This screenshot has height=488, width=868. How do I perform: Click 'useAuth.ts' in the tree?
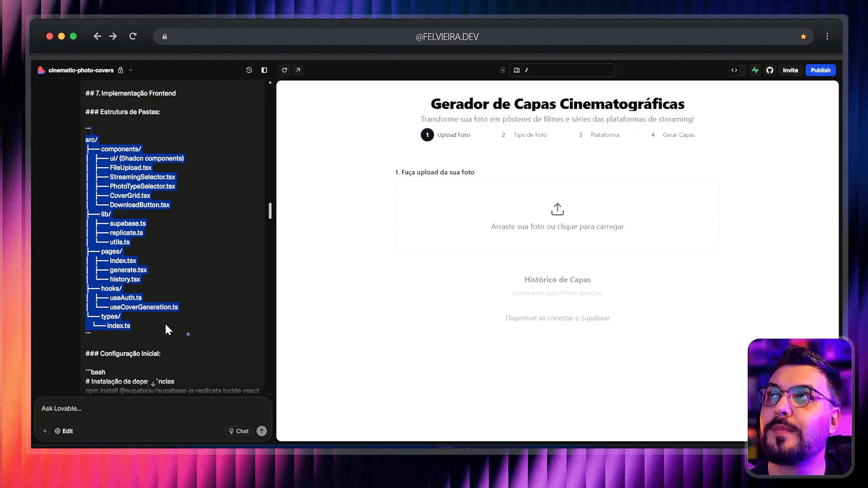click(x=126, y=298)
